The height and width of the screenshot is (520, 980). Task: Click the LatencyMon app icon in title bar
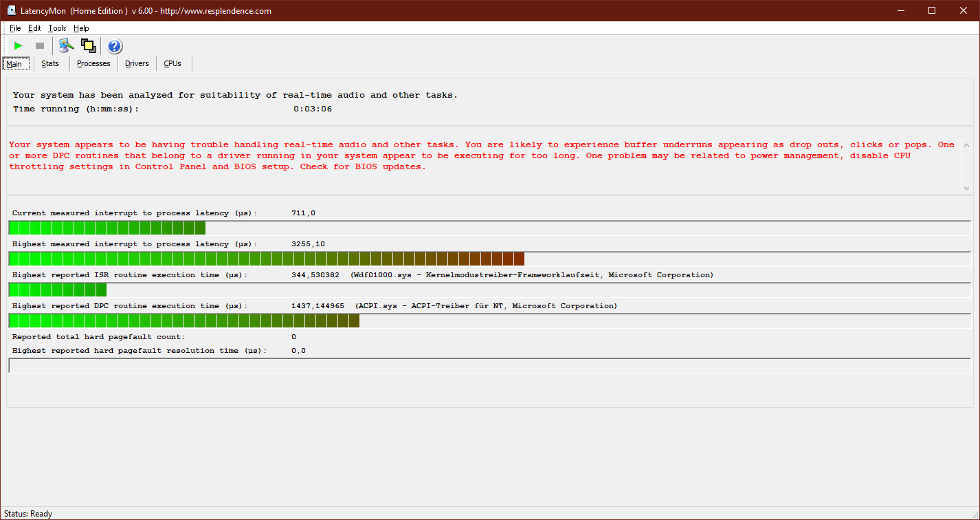(x=12, y=10)
